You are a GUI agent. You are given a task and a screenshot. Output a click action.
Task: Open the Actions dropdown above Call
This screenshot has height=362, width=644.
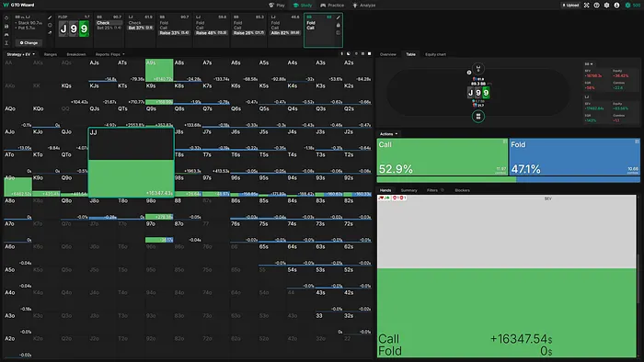[388, 133]
